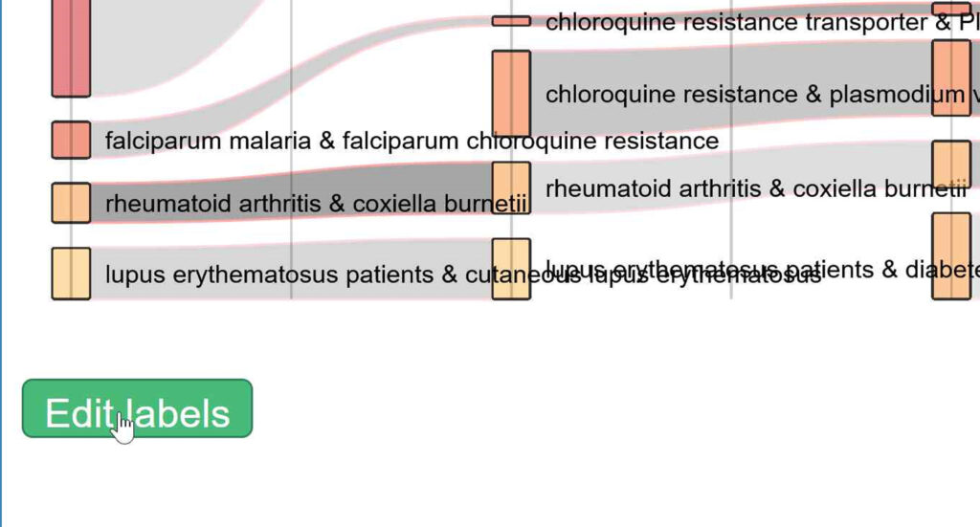
Task: Select the tall red node in first column
Action: 71,48
